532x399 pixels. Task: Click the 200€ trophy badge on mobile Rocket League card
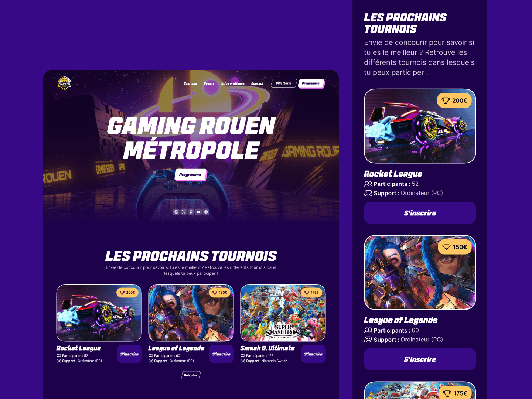[x=454, y=100]
